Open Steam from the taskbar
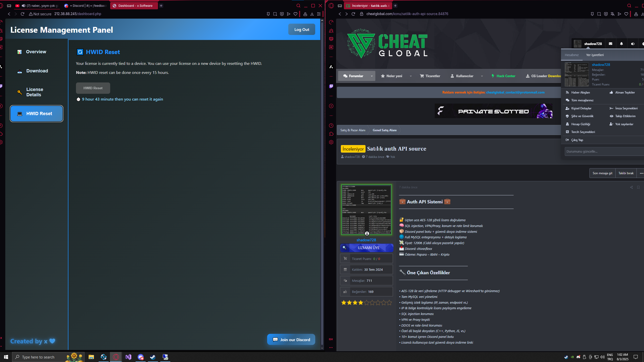Screen dimensions: 644x362 [153, 357]
